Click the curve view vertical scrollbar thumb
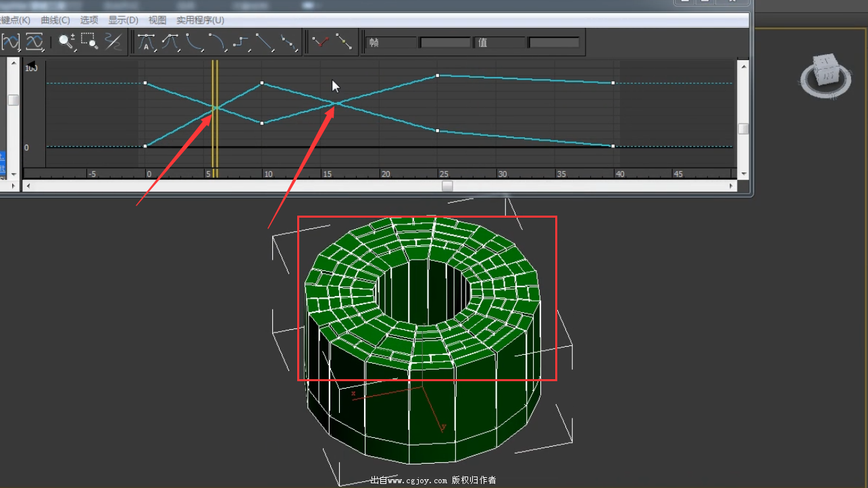This screenshot has height=488, width=868. tap(743, 128)
